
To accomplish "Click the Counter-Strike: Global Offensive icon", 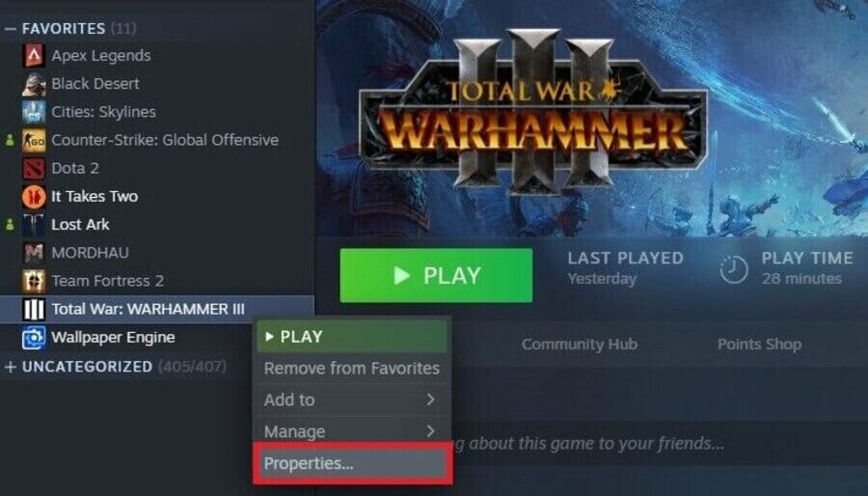I will coord(34,140).
